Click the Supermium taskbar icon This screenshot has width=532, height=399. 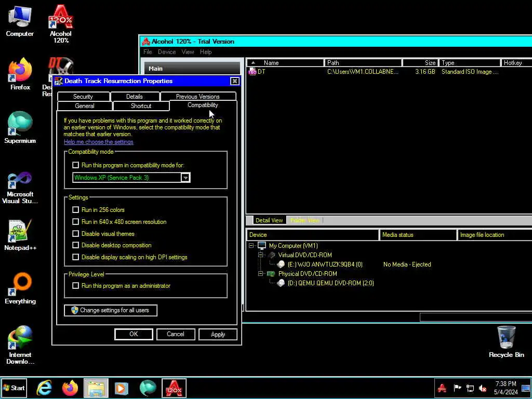click(148, 388)
